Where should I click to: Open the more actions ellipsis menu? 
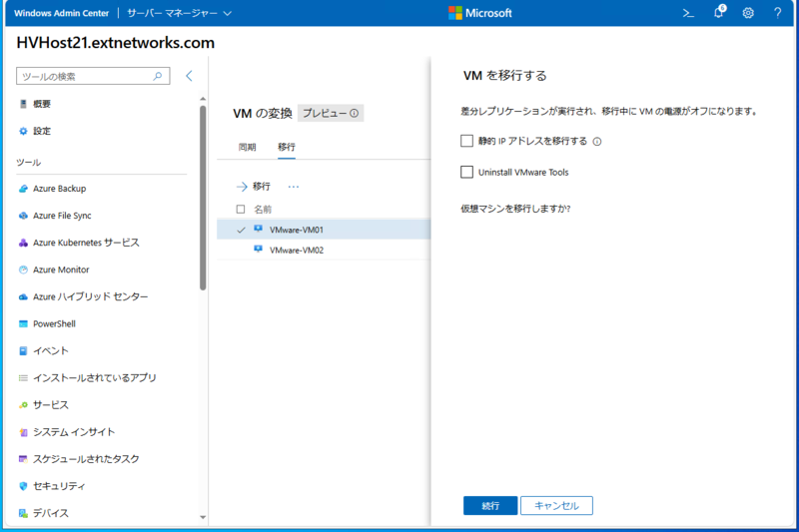click(x=294, y=187)
